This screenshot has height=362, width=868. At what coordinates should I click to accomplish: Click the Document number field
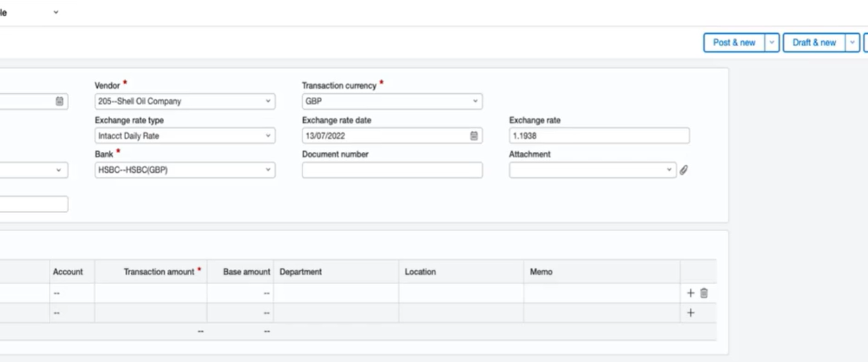[x=392, y=170]
